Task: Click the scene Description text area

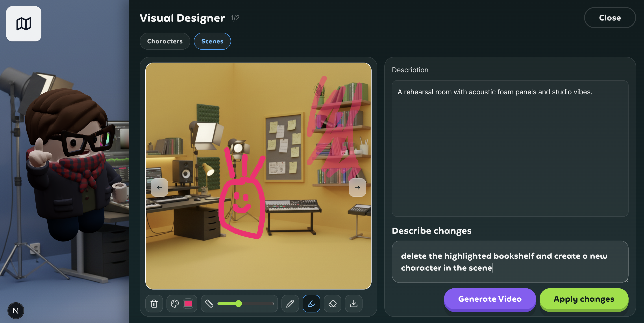Action: (510, 149)
